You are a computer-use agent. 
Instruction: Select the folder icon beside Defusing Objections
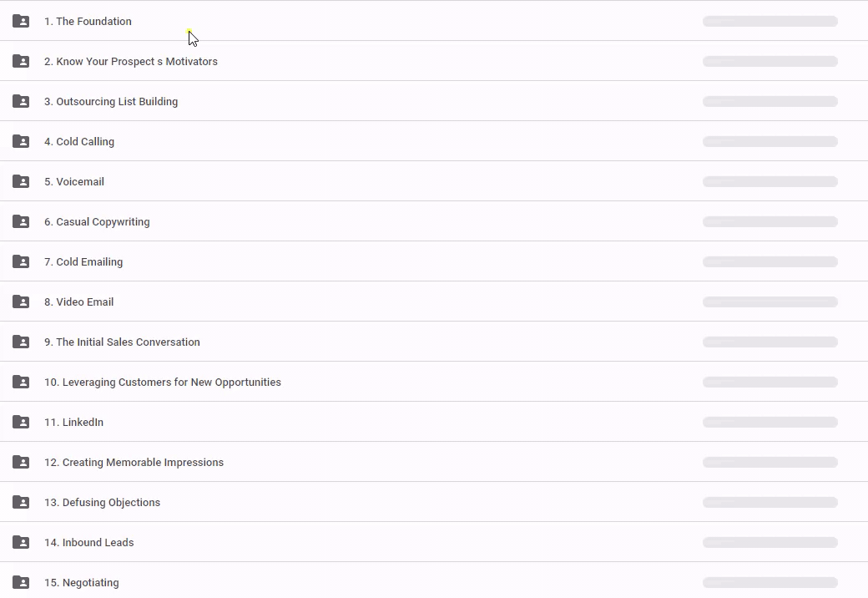point(21,502)
